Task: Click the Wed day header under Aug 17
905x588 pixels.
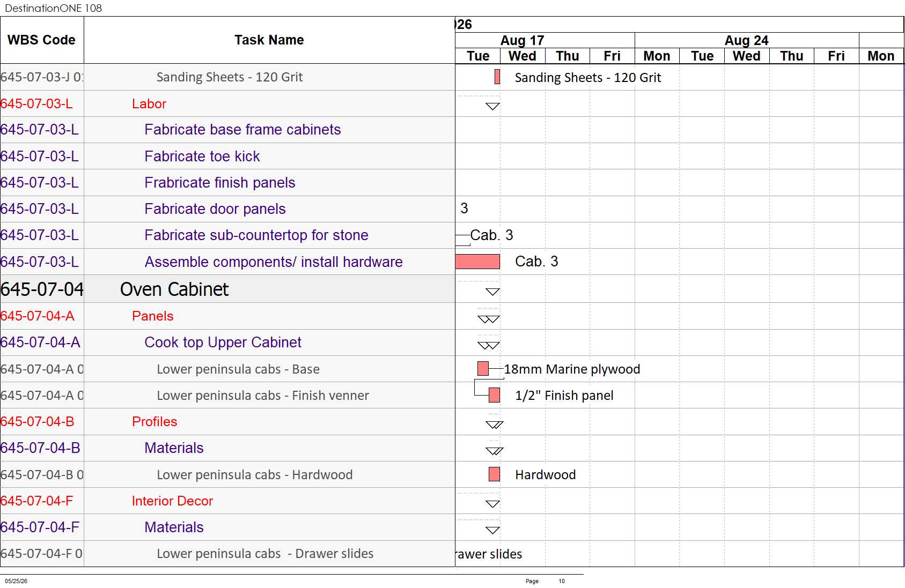Action: (523, 56)
